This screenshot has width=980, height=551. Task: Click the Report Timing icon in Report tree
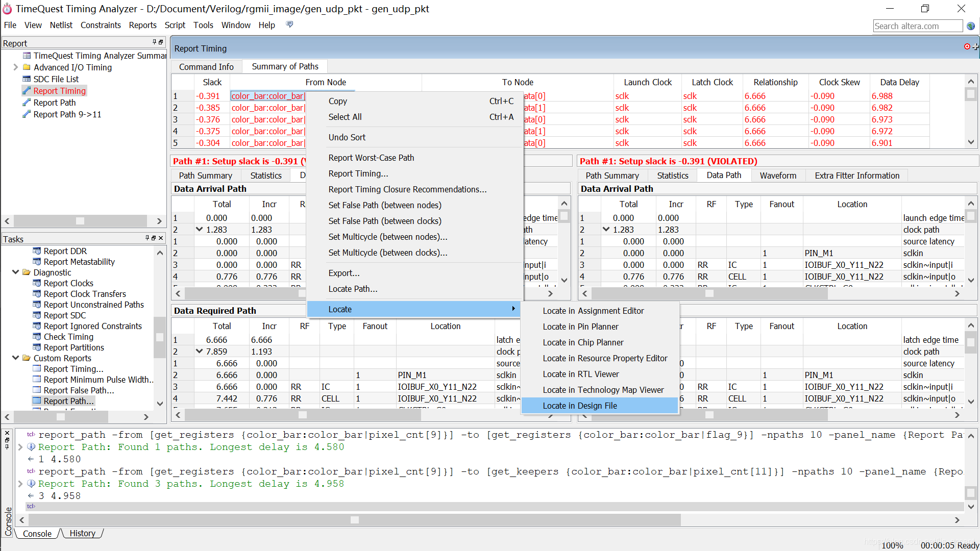point(27,91)
